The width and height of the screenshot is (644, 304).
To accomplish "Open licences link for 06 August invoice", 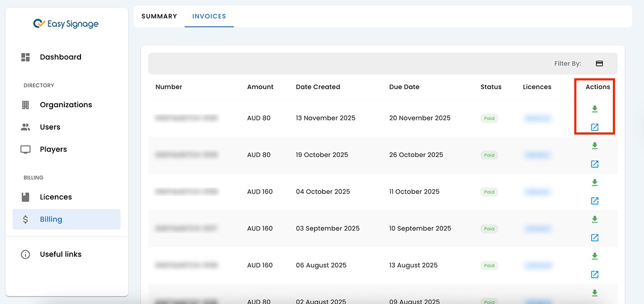I will 537,265.
